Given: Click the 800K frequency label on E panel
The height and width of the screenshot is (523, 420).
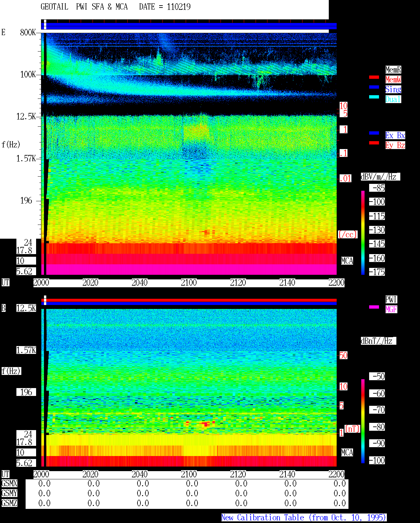Looking at the screenshot, I should 28,32.
